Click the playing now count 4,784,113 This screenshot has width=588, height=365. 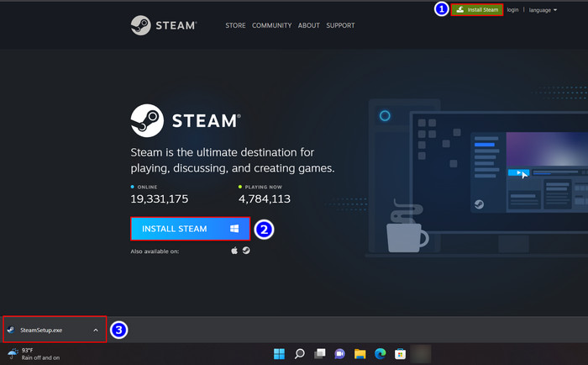coord(265,198)
